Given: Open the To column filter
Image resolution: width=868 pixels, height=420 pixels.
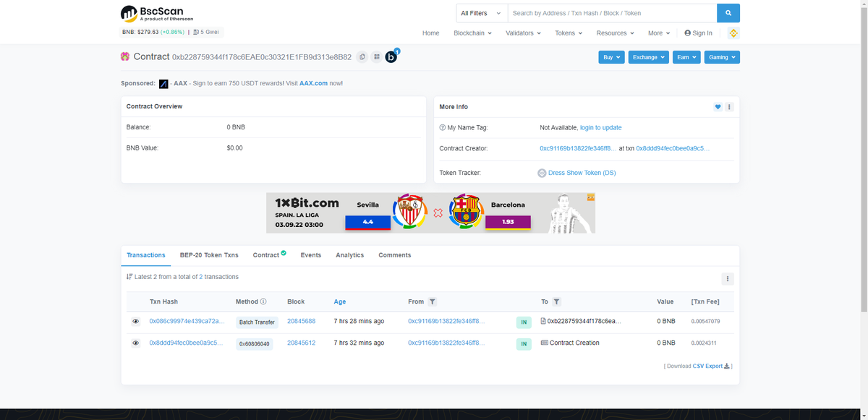Looking at the screenshot, I should point(556,301).
